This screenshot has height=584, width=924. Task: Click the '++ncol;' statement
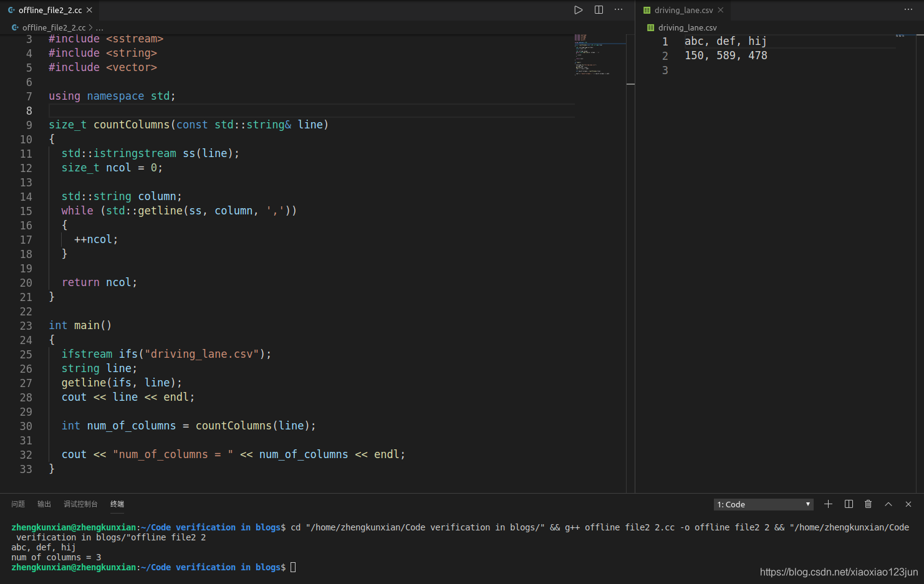[96, 239]
